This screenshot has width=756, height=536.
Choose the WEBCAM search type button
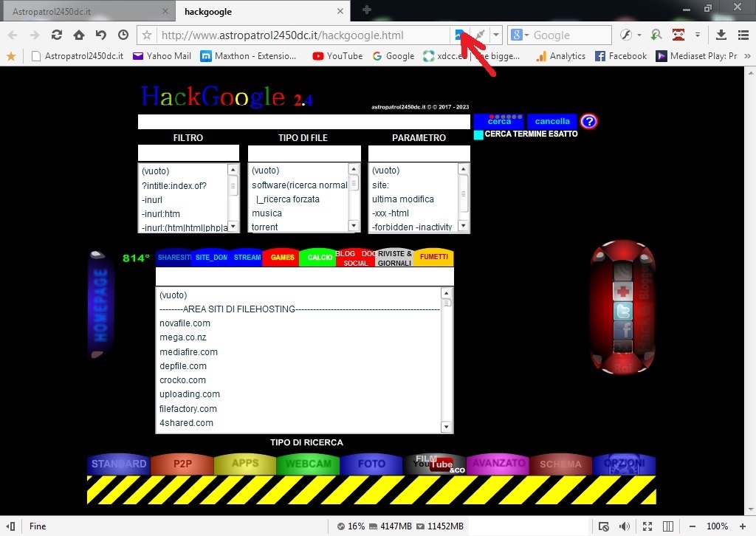click(309, 464)
